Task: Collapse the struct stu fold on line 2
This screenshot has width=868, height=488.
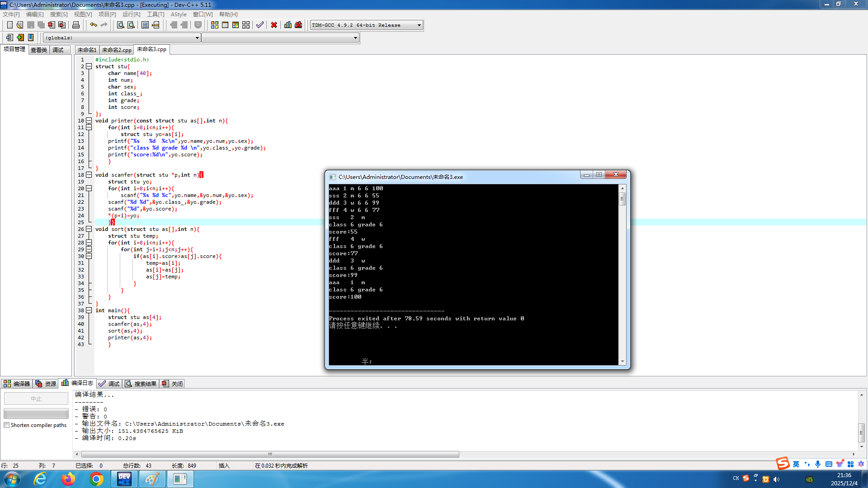Action: (x=89, y=66)
